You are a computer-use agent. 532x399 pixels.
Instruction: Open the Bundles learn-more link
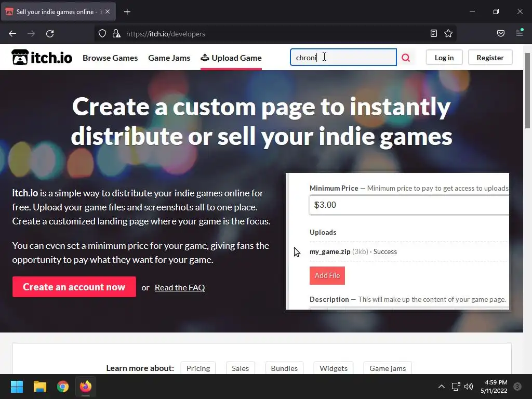pyautogui.click(x=284, y=368)
